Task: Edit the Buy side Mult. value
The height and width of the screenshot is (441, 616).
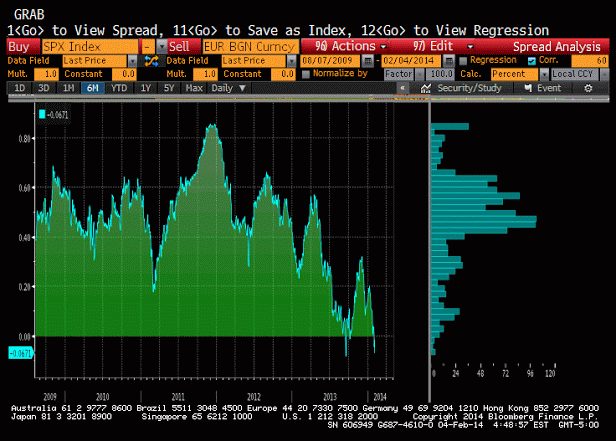Action: click(x=46, y=74)
